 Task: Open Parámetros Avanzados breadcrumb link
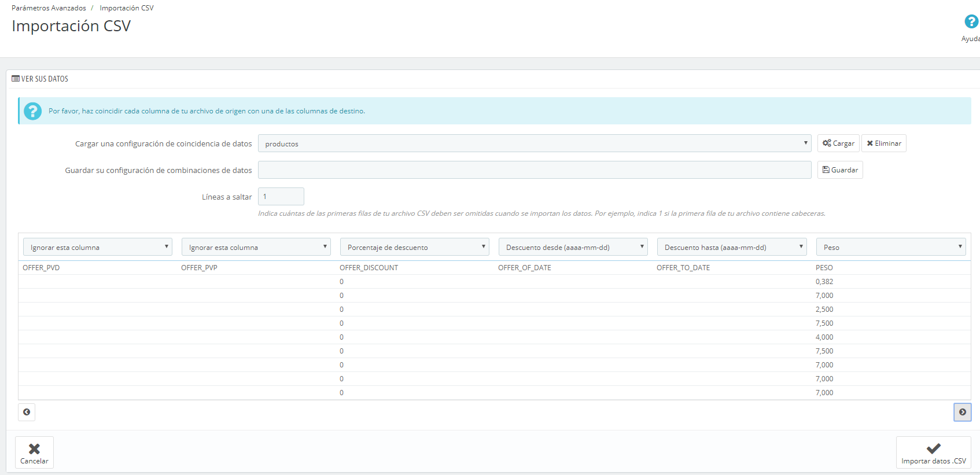[49, 8]
